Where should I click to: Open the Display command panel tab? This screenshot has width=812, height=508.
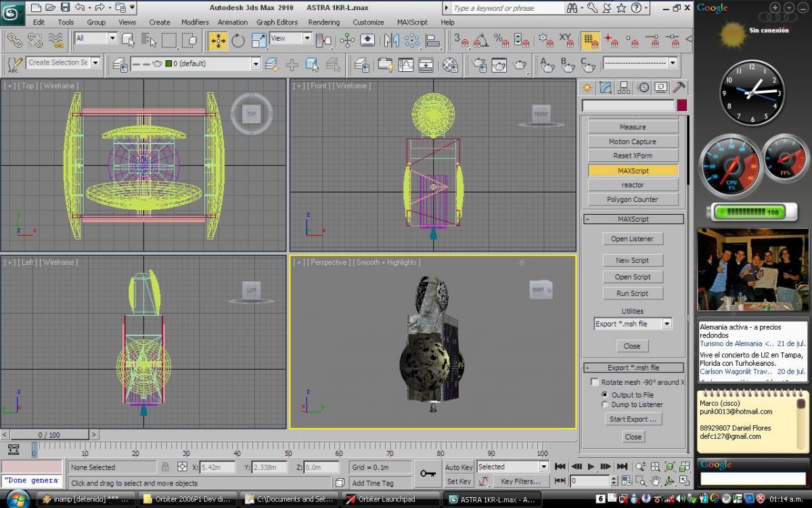click(x=661, y=87)
